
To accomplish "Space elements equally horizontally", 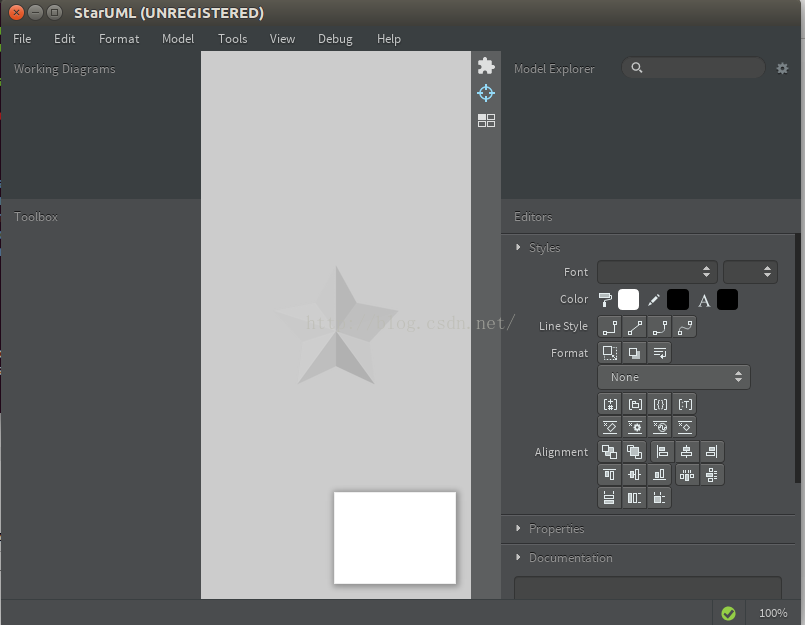I will 687,475.
